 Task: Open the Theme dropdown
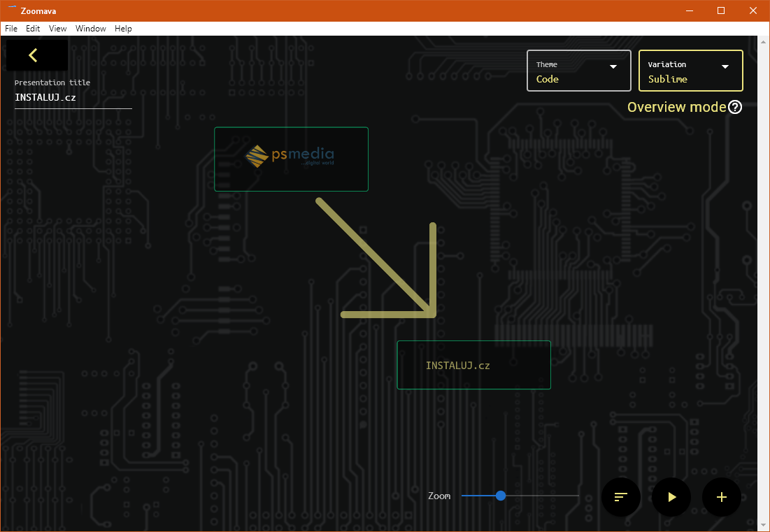coord(579,71)
